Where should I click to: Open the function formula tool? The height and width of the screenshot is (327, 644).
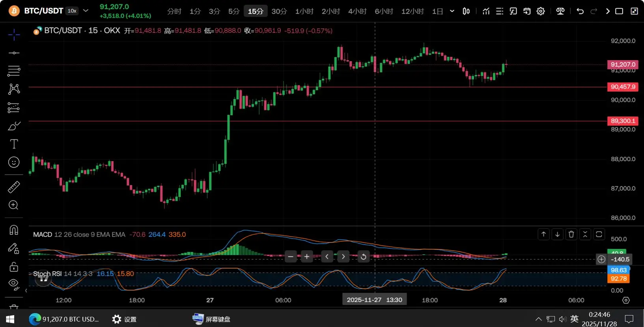click(513, 11)
